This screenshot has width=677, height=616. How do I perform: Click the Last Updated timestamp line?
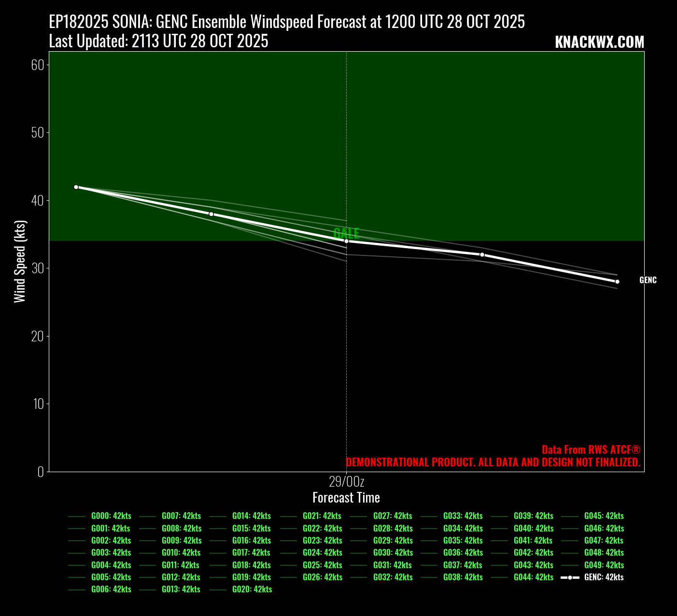click(158, 42)
